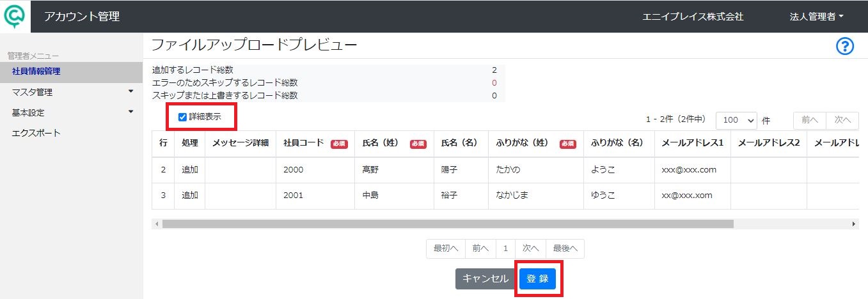Click employee code cell 2000

coord(315,170)
